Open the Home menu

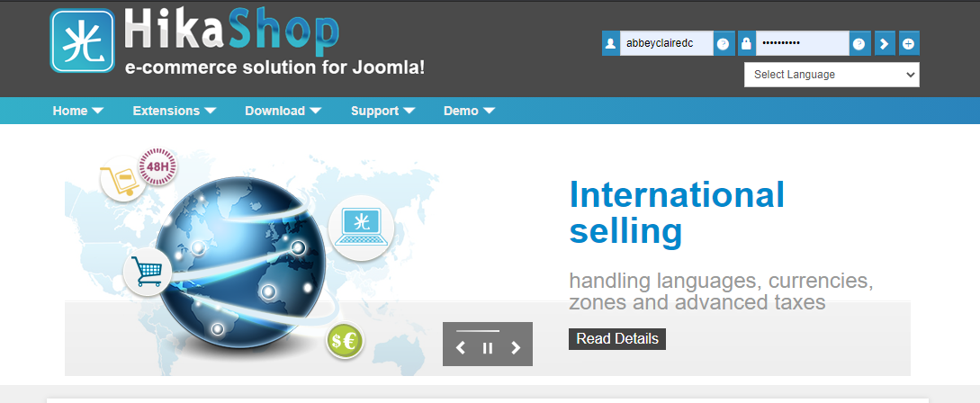(x=78, y=111)
